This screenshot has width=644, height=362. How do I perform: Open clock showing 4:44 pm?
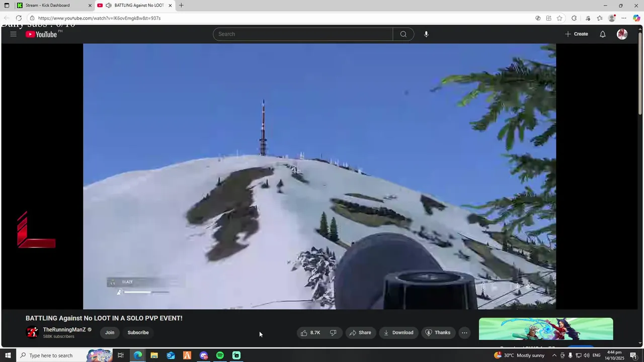coord(614,355)
